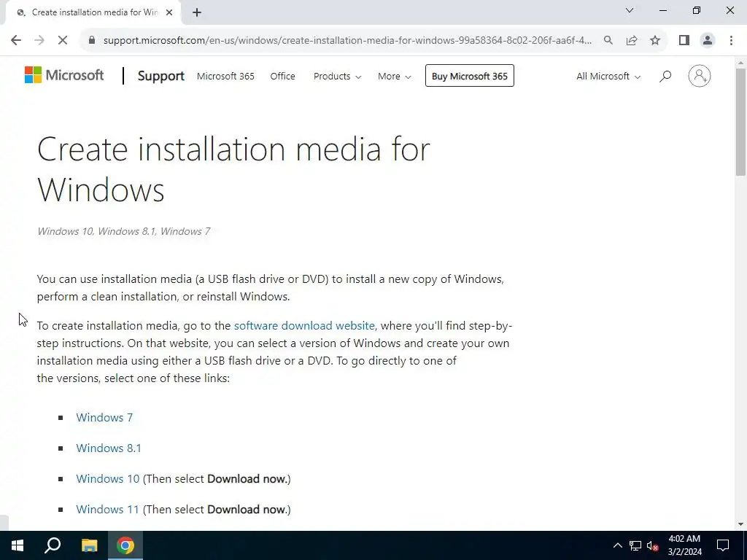
Task: Open the Windows Start menu
Action: coord(18,545)
